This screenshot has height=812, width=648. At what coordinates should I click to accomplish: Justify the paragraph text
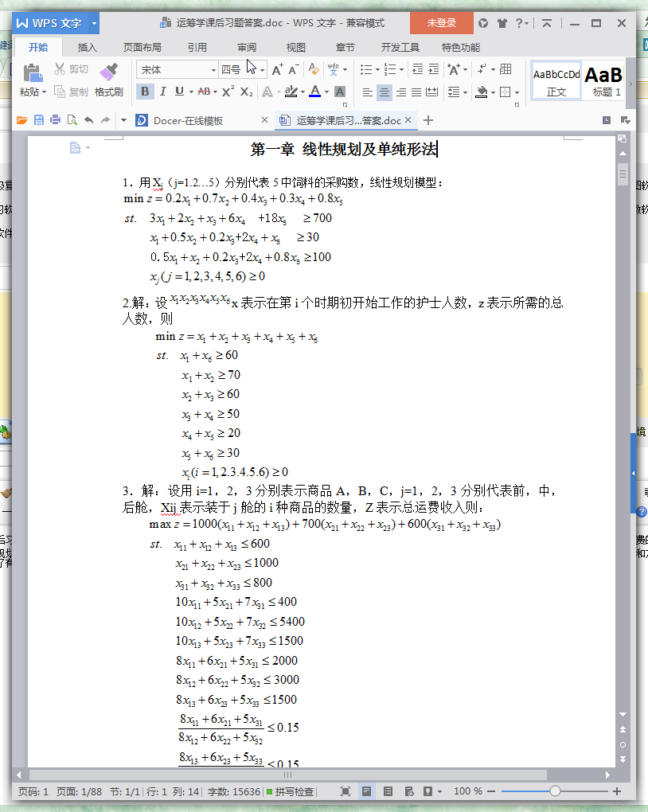[416, 92]
